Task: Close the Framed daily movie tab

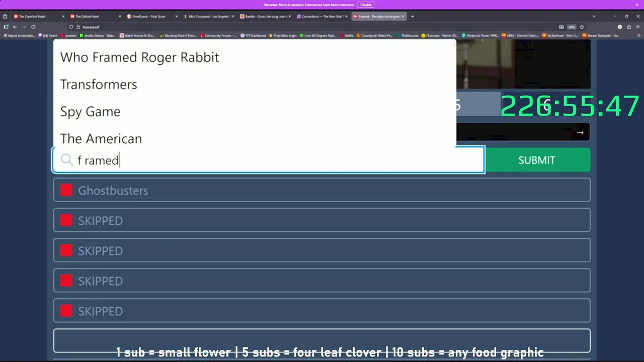Action: tap(403, 17)
